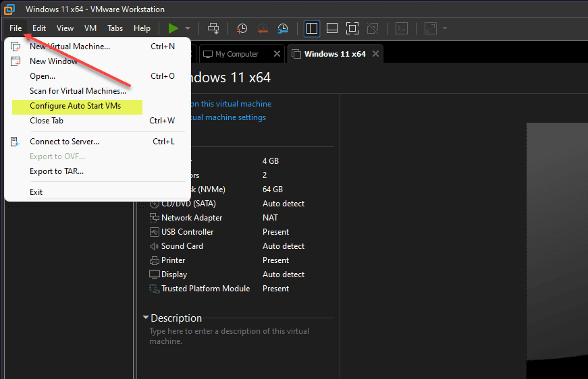The width and height of the screenshot is (588, 379).
Task: Select the CD/DVD (SATA) device row
Action: coord(240,204)
